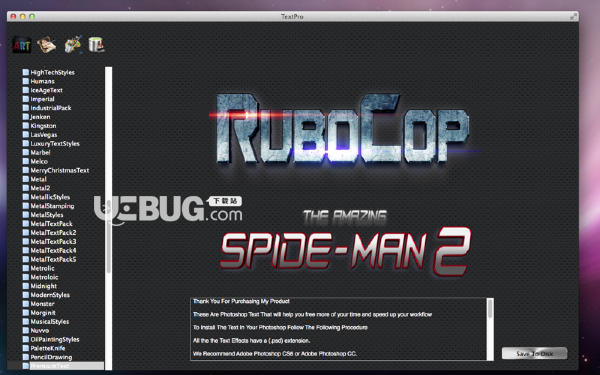
Task: Select IndustrialPack in the list
Action: (47, 108)
